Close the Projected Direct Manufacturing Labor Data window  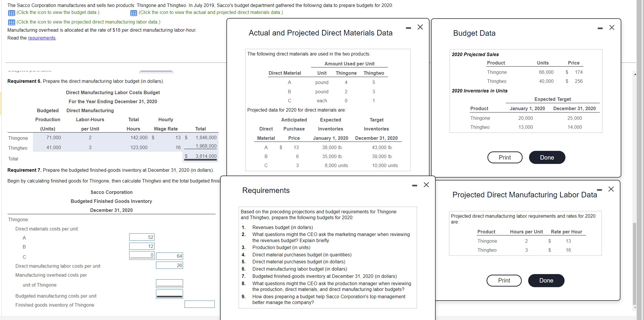(611, 189)
